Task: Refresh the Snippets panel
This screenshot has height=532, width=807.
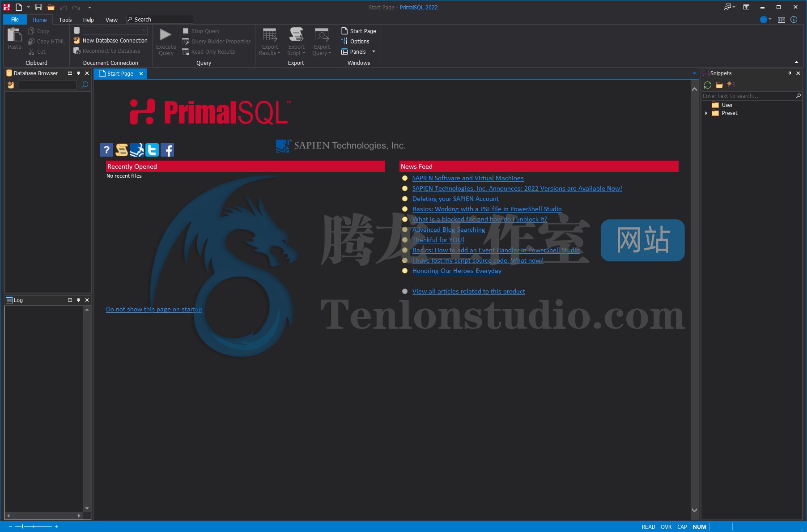Action: 707,85
